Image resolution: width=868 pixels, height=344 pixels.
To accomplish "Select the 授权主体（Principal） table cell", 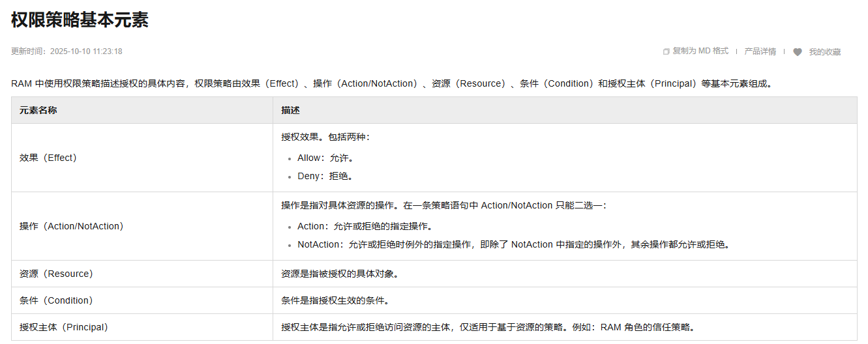I will pos(64,327).
